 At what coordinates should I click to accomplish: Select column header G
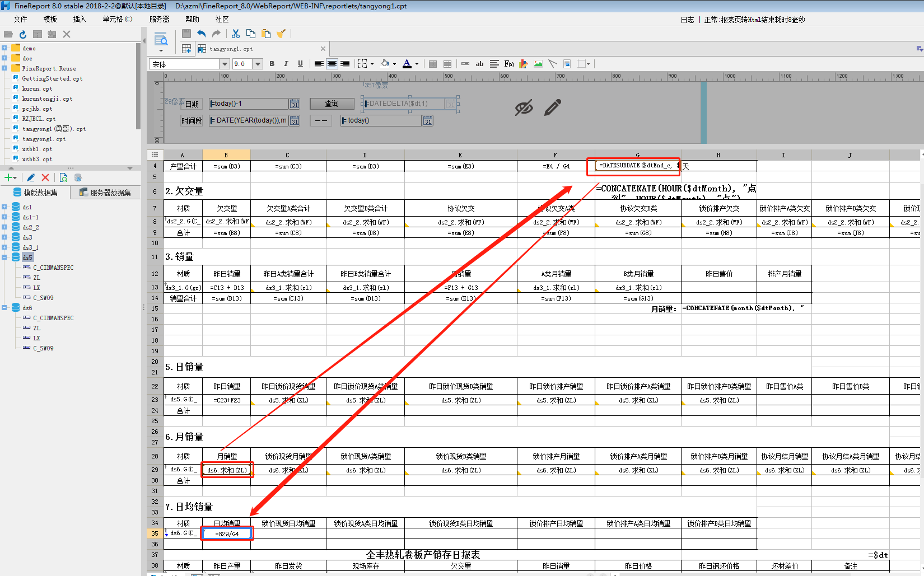pyautogui.click(x=637, y=155)
